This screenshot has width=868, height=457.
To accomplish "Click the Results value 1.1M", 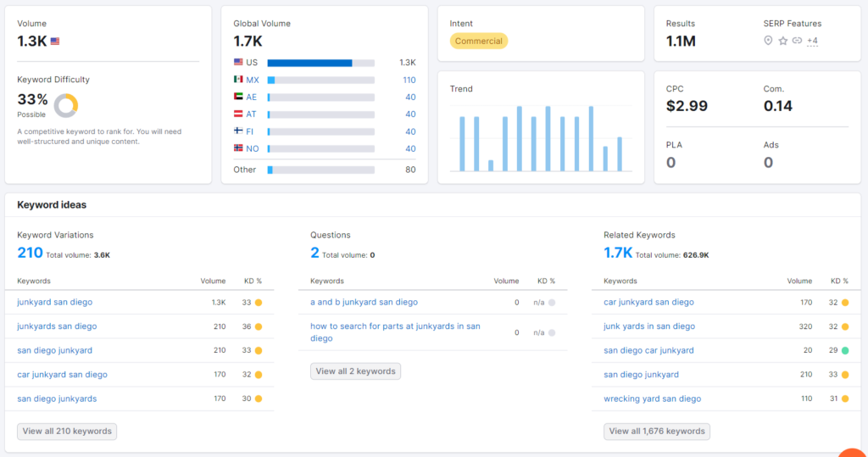I will click(x=681, y=41).
